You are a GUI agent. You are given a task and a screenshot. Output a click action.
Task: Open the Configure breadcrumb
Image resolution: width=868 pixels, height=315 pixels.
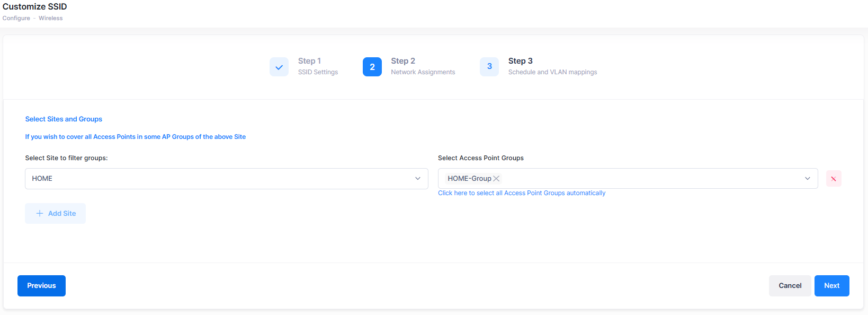(x=16, y=18)
